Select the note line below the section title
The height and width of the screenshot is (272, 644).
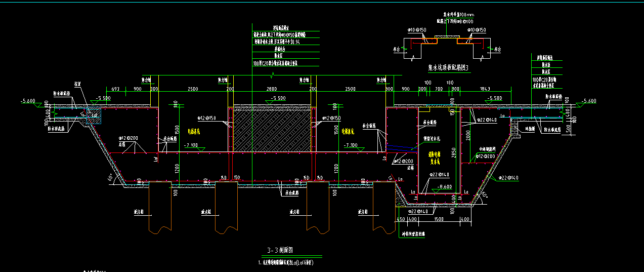pos(286,263)
